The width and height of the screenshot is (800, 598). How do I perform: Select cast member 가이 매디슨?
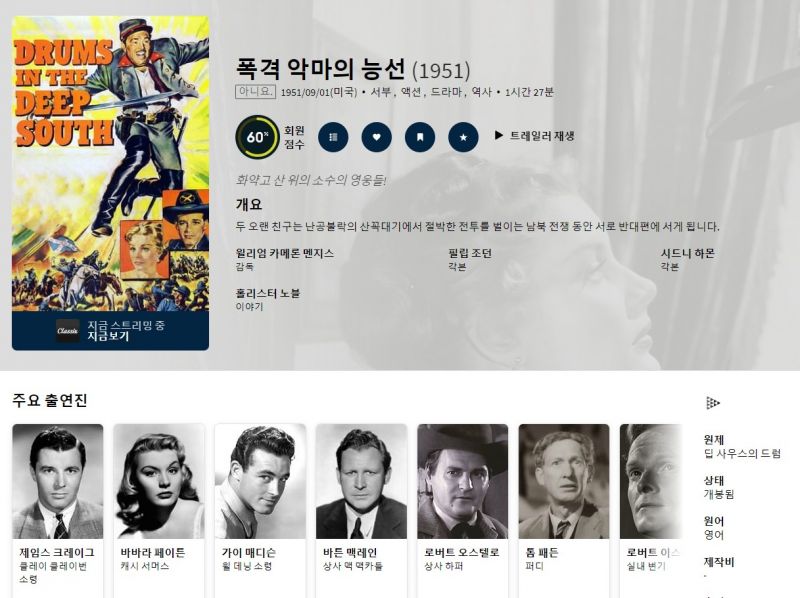click(260, 510)
